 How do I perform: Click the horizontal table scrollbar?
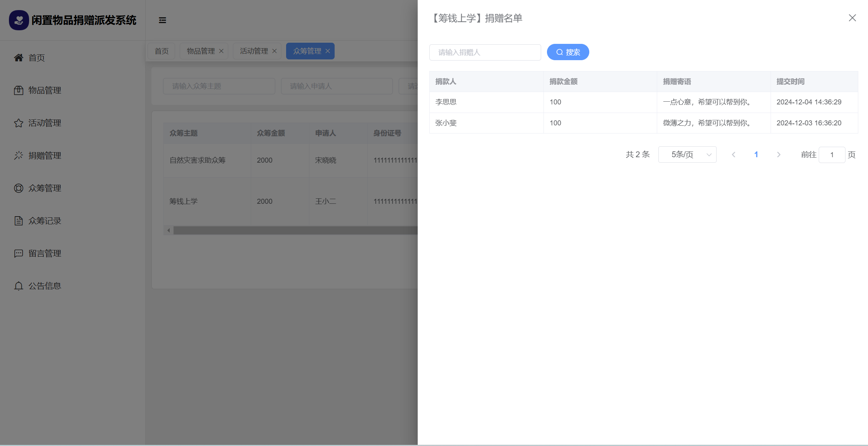295,231
